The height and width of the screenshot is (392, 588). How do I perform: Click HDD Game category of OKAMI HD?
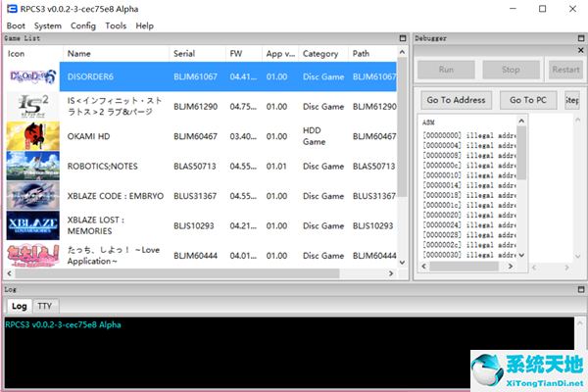pos(315,136)
